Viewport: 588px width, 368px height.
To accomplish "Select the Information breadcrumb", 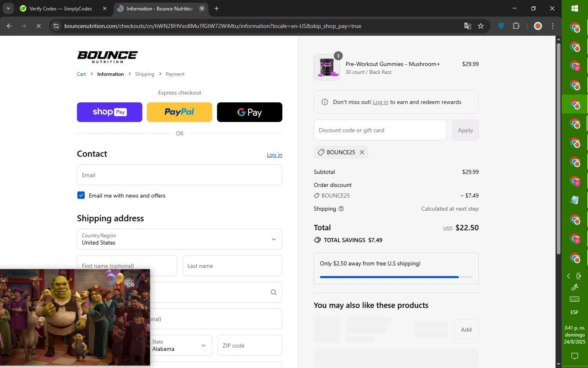I will 110,74.
